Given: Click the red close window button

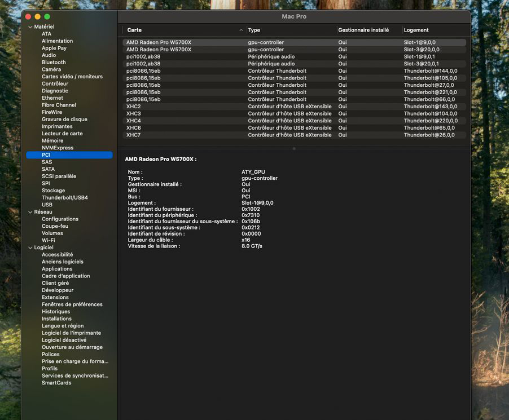Looking at the screenshot, I should tap(28, 16).
